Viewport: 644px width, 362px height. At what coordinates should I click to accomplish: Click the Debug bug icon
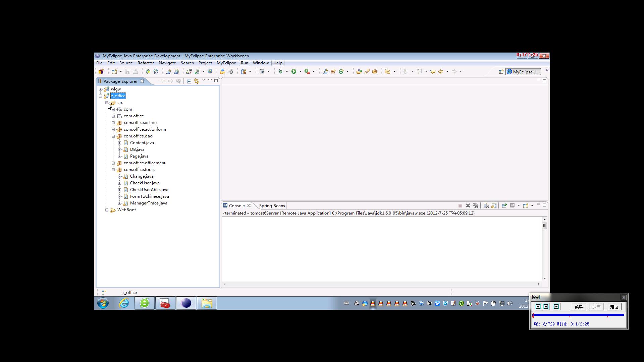[281, 71]
